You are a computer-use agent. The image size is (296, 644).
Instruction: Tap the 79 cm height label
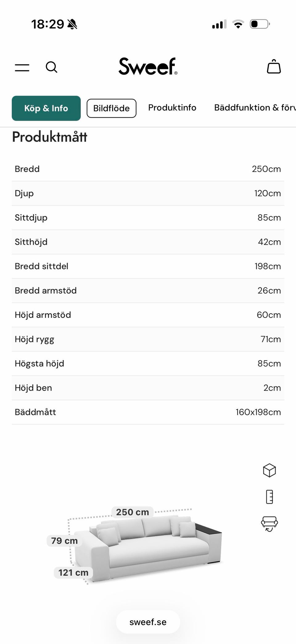(64, 541)
